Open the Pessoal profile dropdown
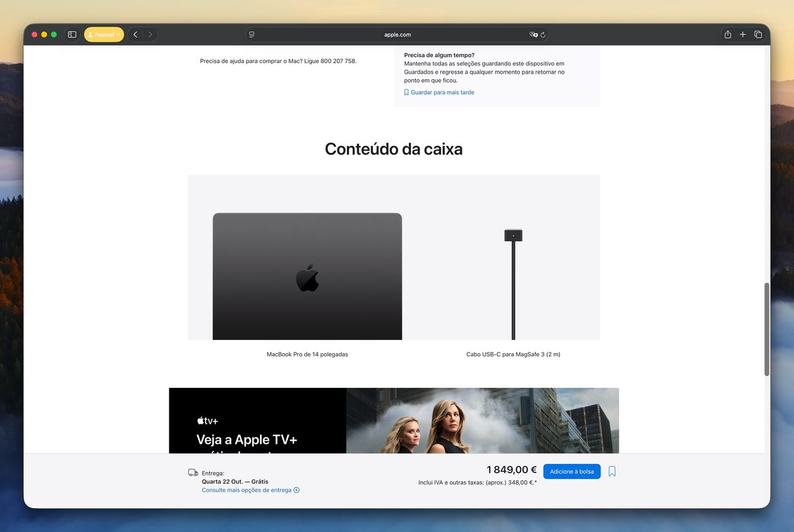 click(x=104, y=35)
